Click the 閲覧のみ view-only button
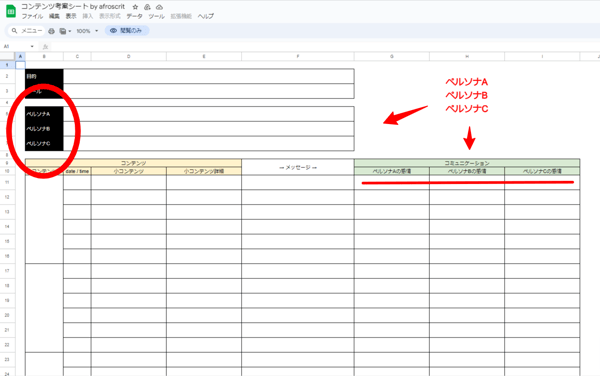Viewport: 600px width, 376px height. (127, 31)
